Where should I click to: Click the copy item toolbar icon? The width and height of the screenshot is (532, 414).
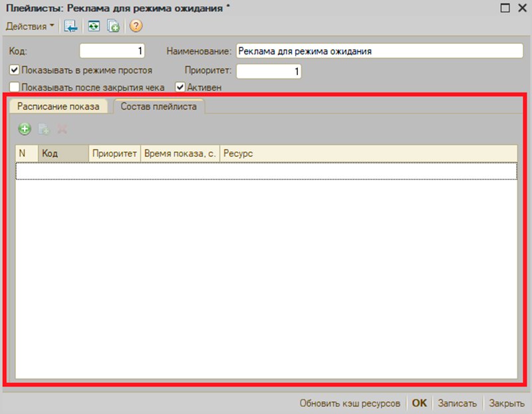(x=113, y=26)
